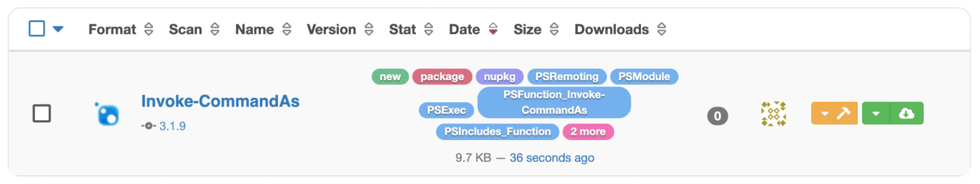Sort packages by Downloads count
This screenshot has width=980, height=184.
(661, 29)
